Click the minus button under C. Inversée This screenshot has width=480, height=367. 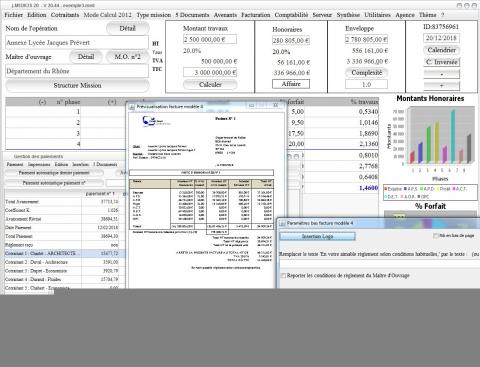coord(441,74)
